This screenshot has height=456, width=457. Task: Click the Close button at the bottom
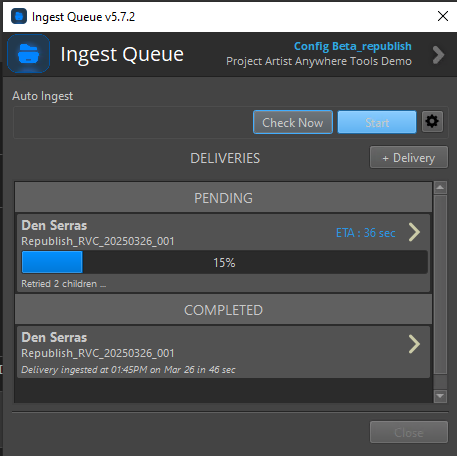pyautogui.click(x=409, y=432)
